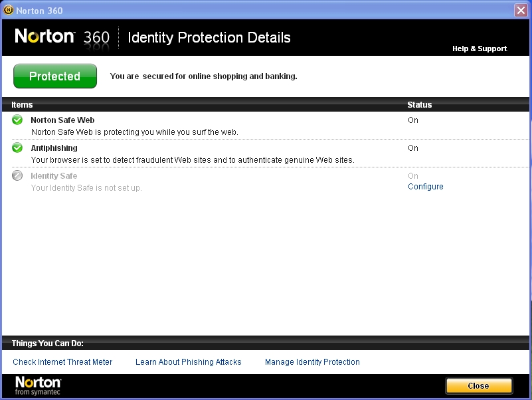Screen dimensions: 532x400
Task: Click the Status column header
Action: click(x=419, y=104)
